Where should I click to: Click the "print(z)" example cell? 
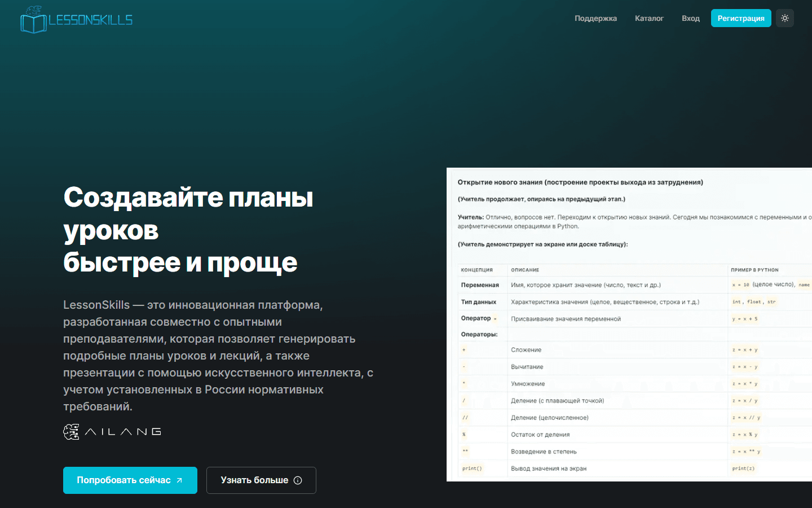click(743, 468)
